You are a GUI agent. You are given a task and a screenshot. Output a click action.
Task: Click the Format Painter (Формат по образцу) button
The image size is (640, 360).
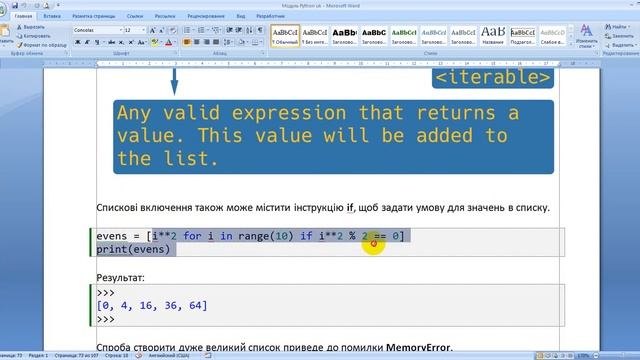tap(41, 45)
